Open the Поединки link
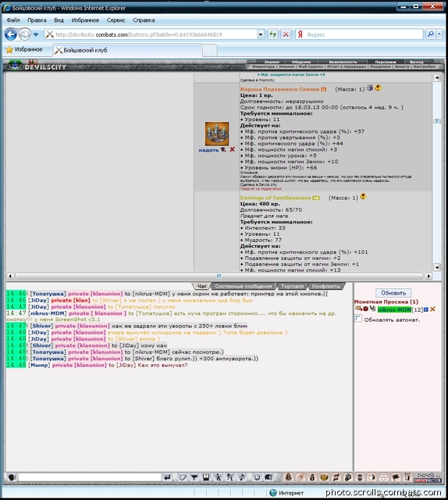 [380, 66]
